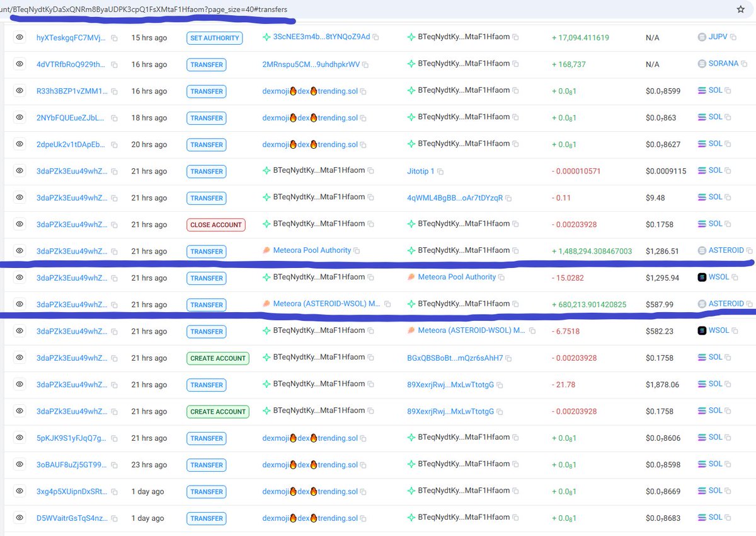This screenshot has width=756, height=536.
Task: Bookmark this page with the star icon
Action: (741, 9)
